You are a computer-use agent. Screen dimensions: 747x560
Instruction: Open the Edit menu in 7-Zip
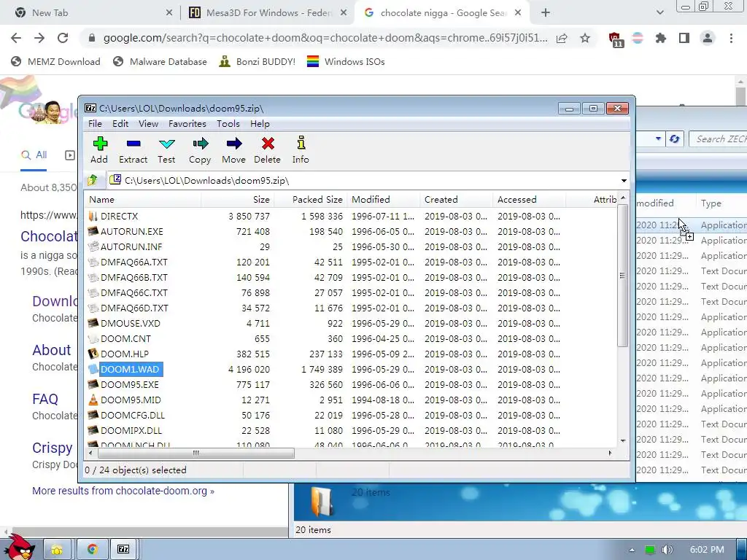[120, 124]
